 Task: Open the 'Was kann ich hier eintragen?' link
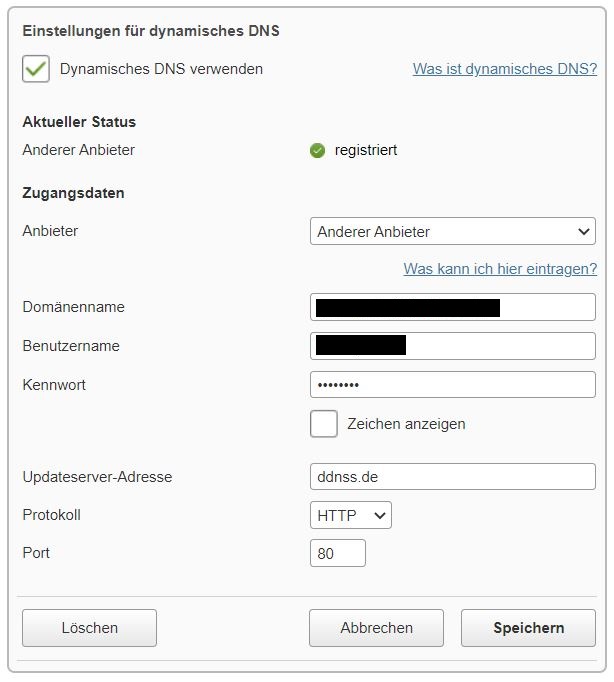pos(500,269)
